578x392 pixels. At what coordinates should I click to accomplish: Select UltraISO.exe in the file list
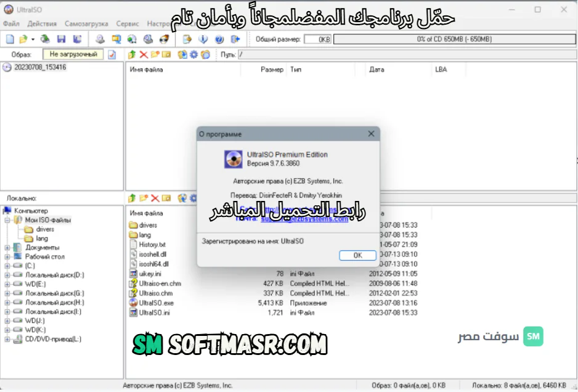(157, 303)
